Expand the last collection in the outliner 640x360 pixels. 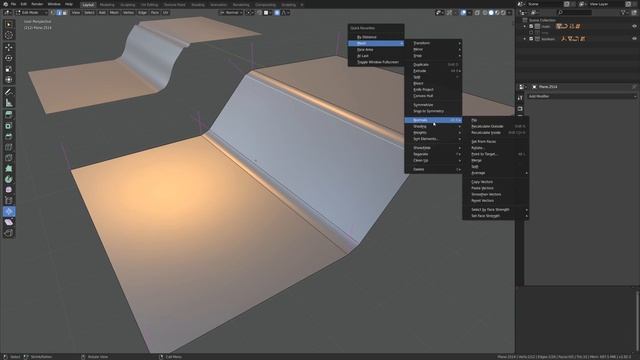click(x=525, y=39)
